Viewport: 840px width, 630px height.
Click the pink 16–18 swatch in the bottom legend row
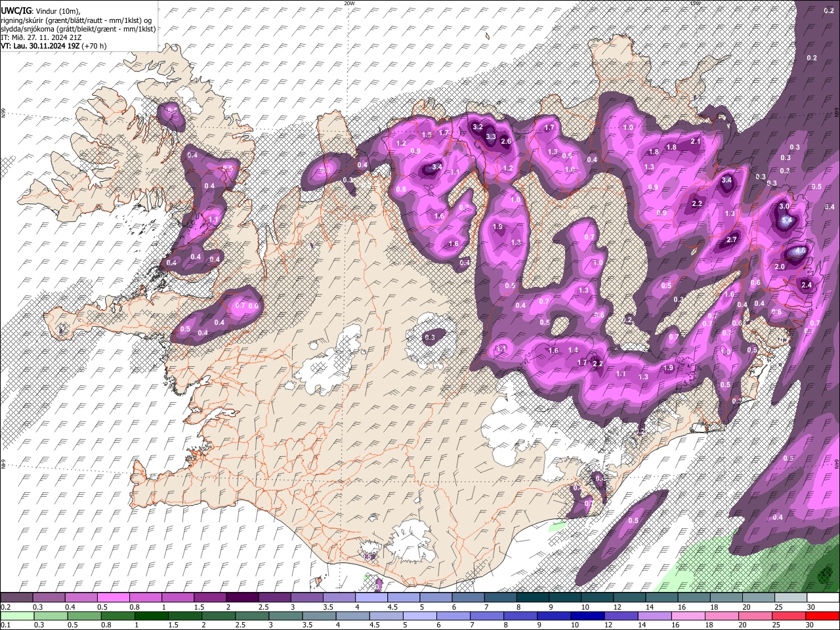[689, 616]
